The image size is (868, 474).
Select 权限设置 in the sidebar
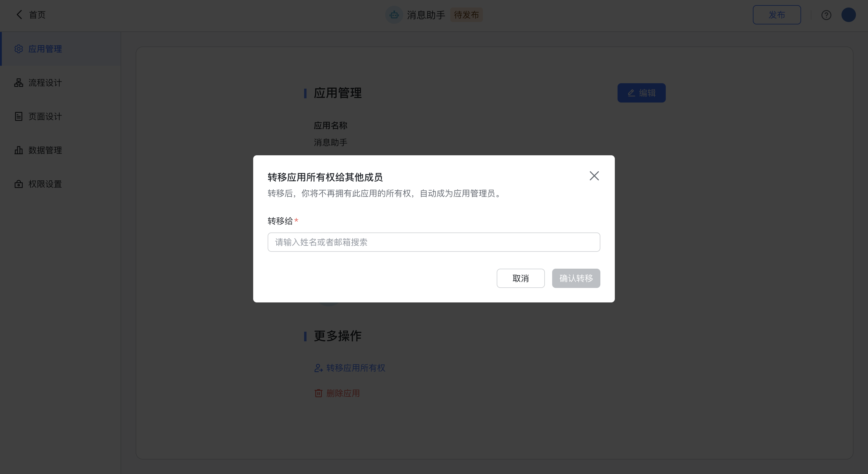pyautogui.click(x=61, y=184)
